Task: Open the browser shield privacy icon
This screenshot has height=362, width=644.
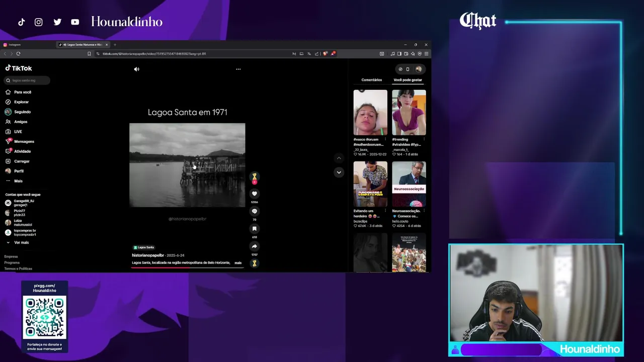Action: point(420,54)
